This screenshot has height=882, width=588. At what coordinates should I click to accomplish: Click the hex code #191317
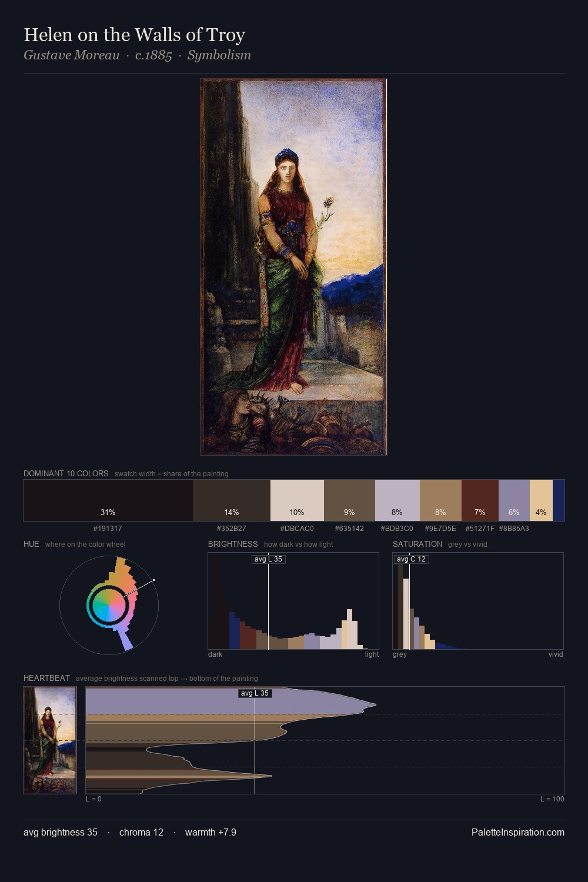pos(108,529)
